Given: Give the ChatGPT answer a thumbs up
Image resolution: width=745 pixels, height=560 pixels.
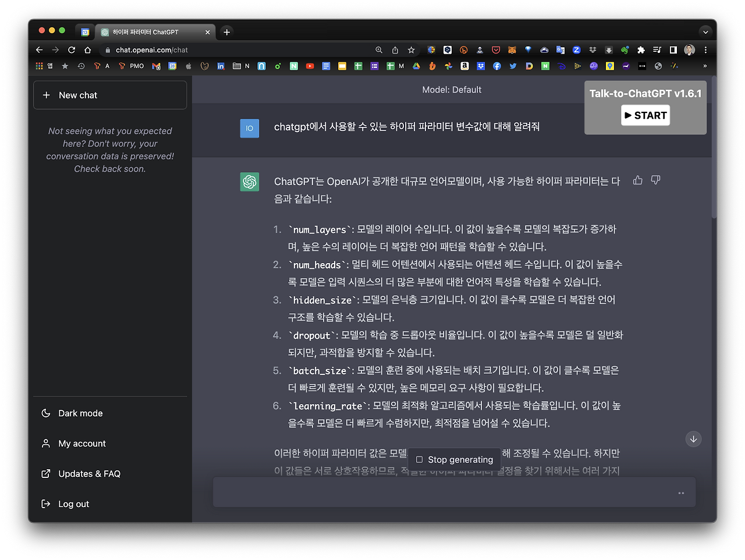Looking at the screenshot, I should pos(637,180).
